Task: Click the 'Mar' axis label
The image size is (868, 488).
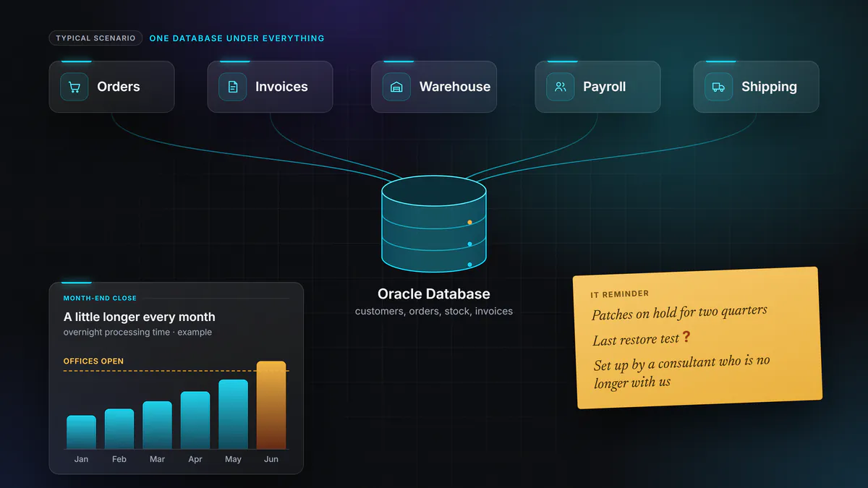Action: [x=157, y=459]
